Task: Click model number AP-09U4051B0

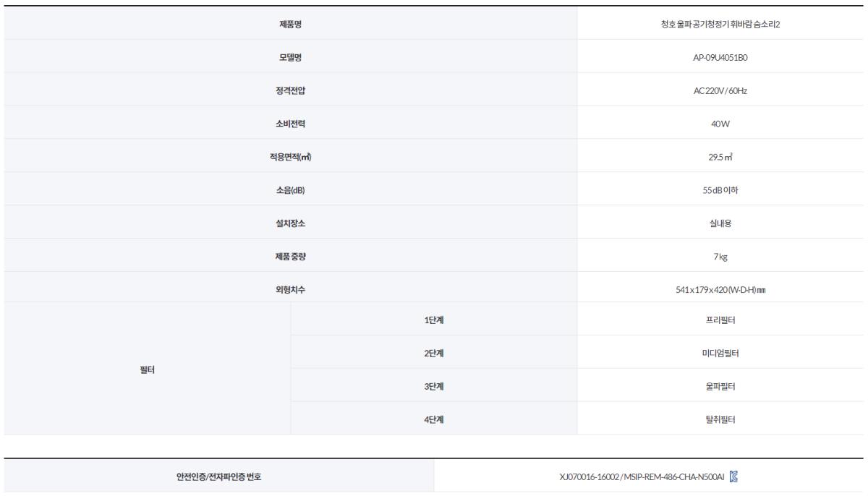Action: 720,57
